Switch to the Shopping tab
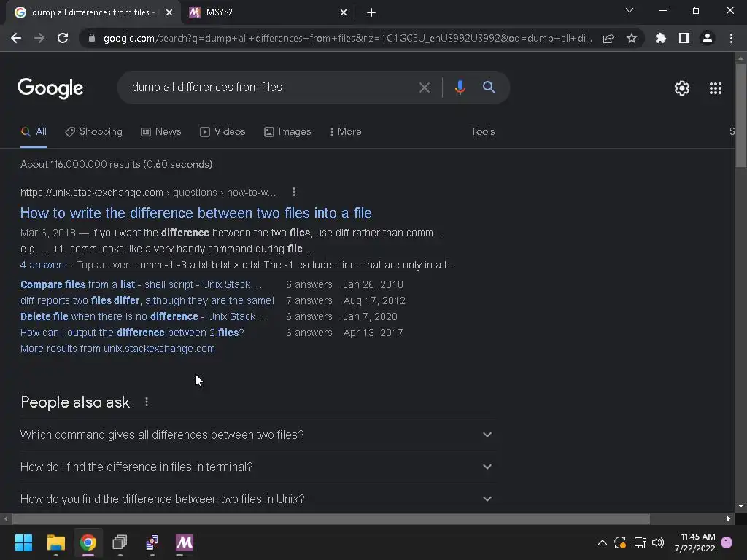The width and height of the screenshot is (747, 560). coord(94,131)
